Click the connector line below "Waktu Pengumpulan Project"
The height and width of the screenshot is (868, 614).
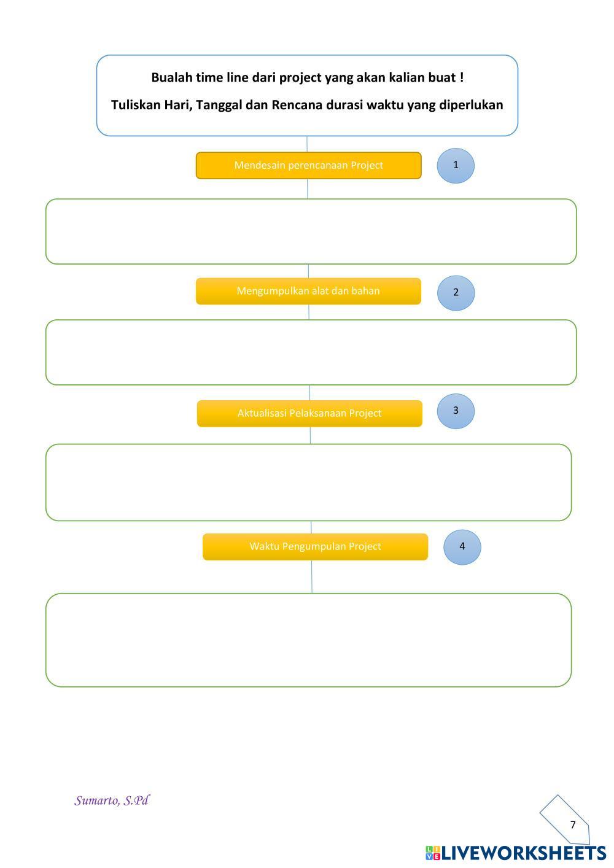pyautogui.click(x=312, y=576)
